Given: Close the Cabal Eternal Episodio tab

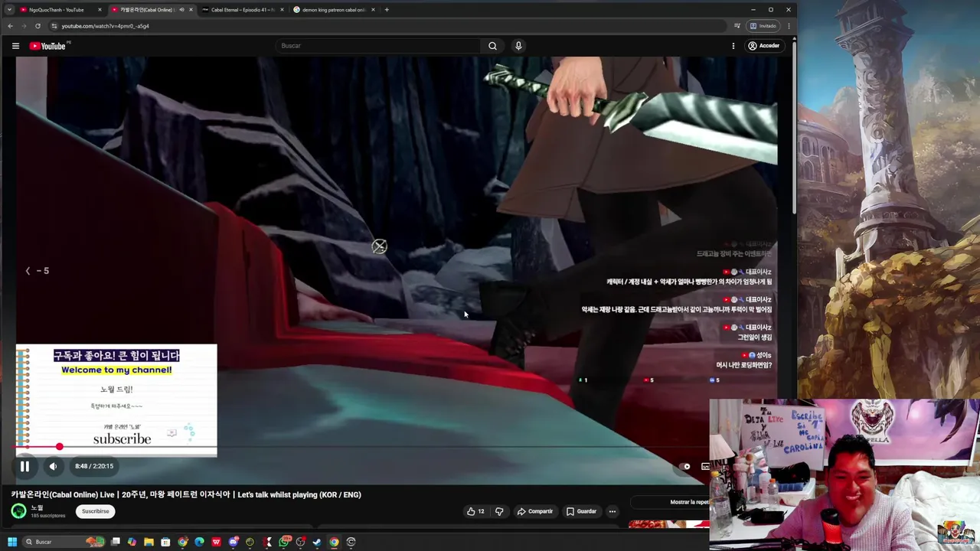Looking at the screenshot, I should pyautogui.click(x=282, y=10).
